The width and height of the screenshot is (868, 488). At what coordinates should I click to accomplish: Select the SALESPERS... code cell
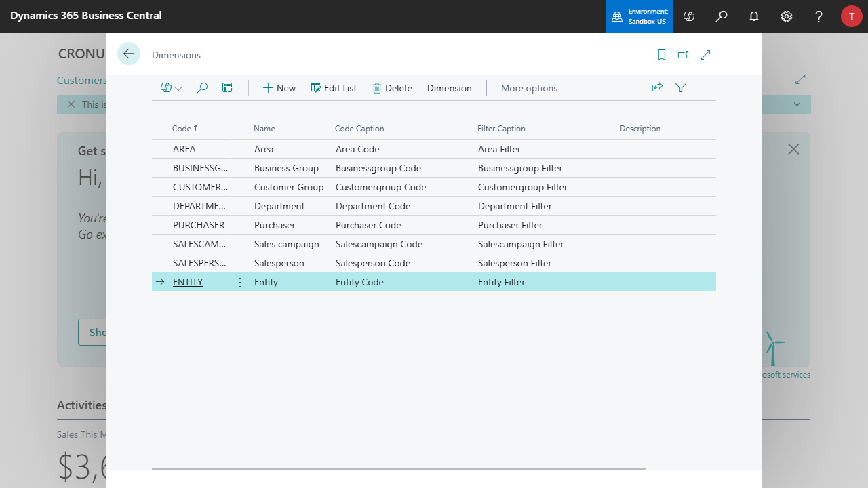(x=201, y=263)
